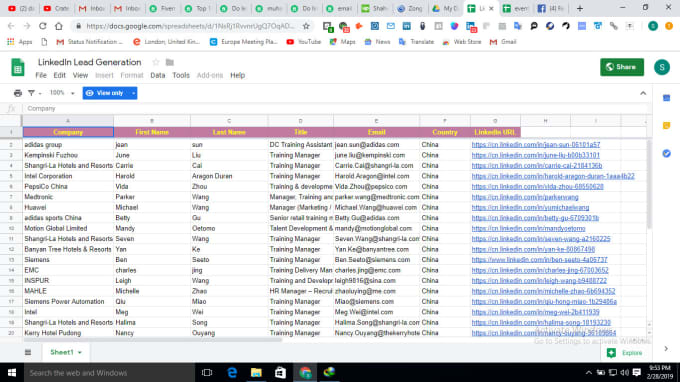Image resolution: width=680 pixels, height=382 pixels.
Task: Star the LinkedIn Lead Generation document
Action: [156, 62]
